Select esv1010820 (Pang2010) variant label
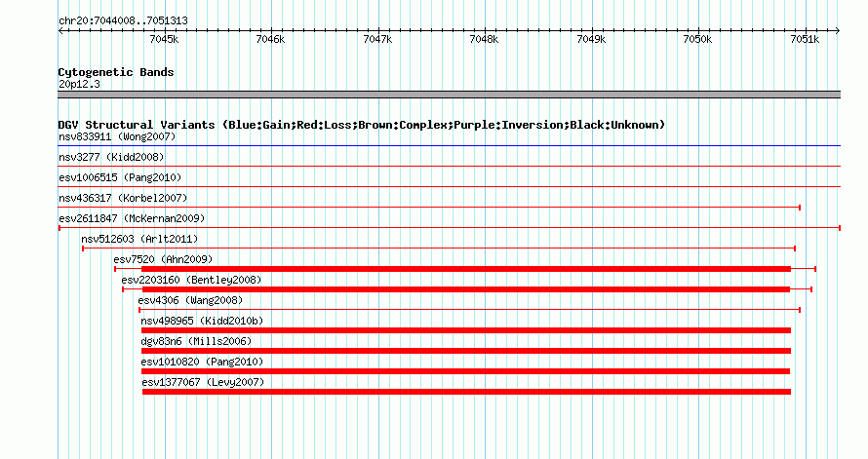Viewport: 868px width, 459px height. (202, 362)
